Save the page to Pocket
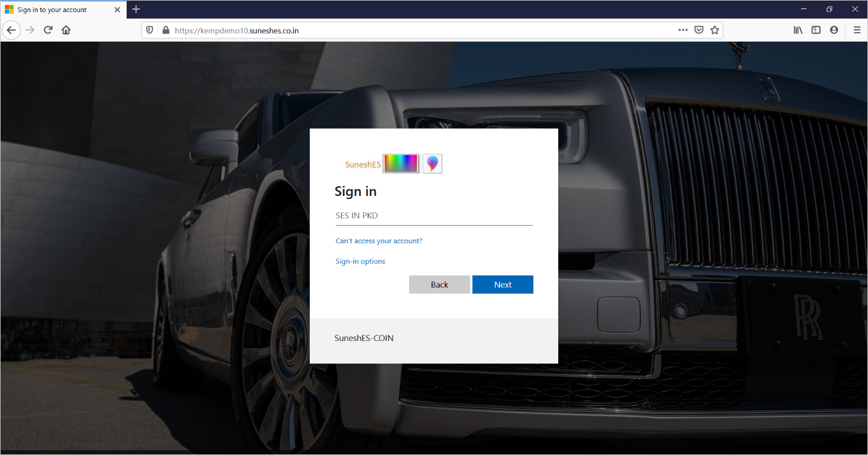Viewport: 868px width, 455px height. coord(698,29)
